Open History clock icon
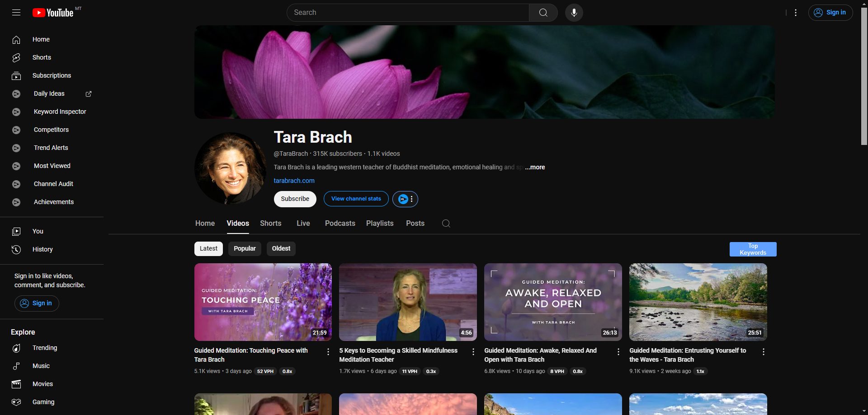 pos(16,250)
